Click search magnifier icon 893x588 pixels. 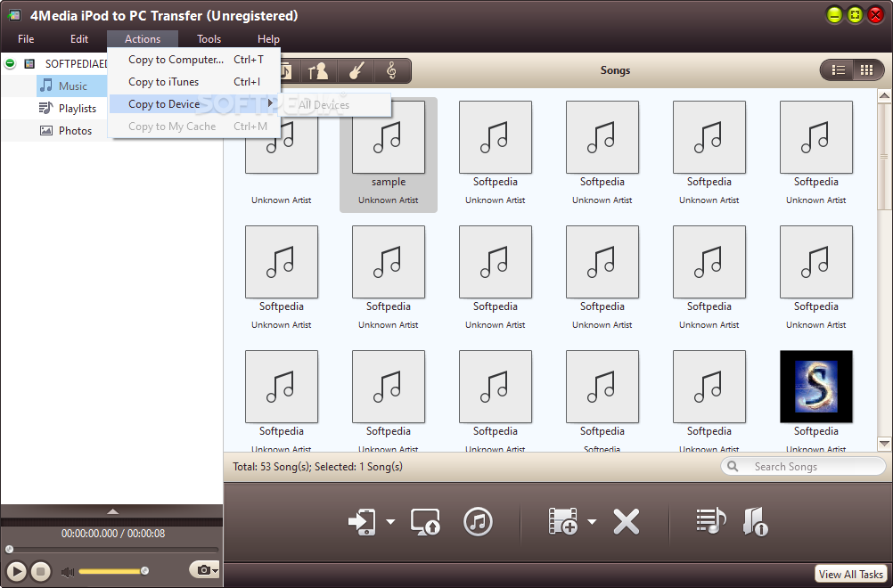pos(733,466)
